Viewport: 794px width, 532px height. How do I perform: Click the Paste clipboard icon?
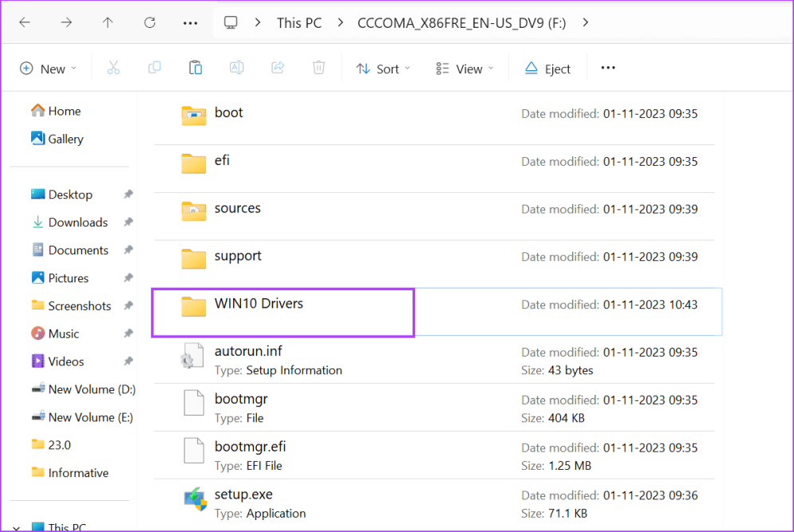(196, 69)
